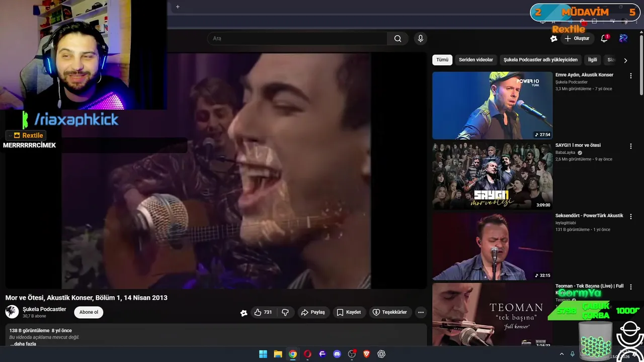Screen dimensions: 644x362
Task: Open File Explorer from taskbar
Action: point(278,354)
